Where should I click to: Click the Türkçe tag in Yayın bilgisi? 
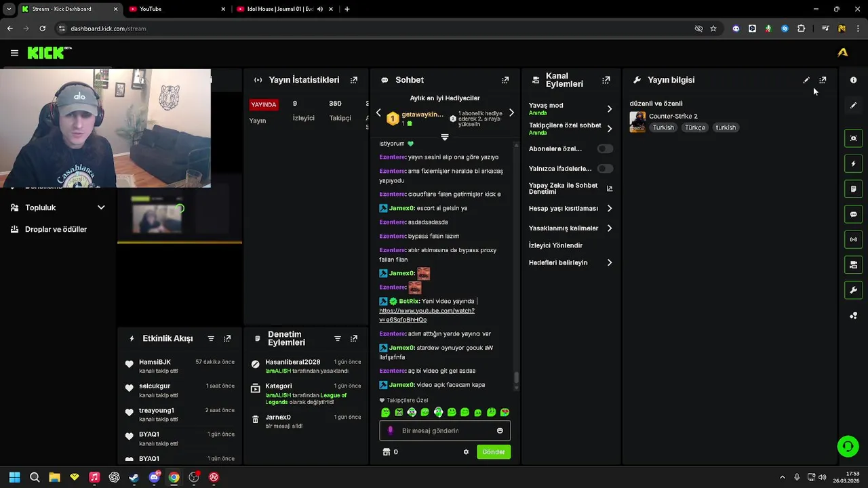point(695,127)
